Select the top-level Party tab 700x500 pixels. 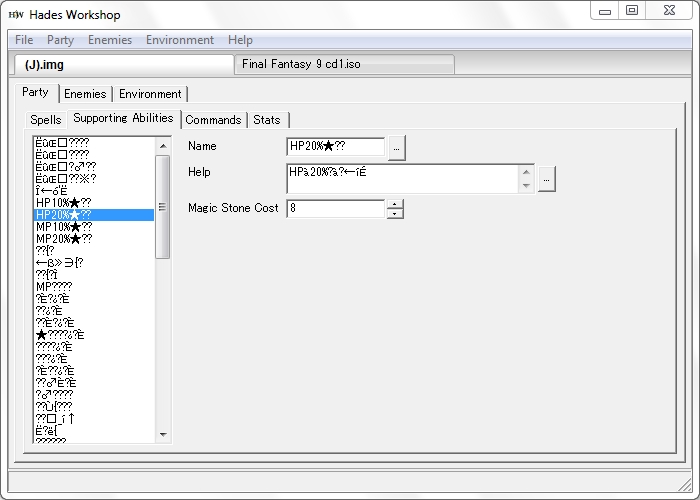(x=36, y=92)
